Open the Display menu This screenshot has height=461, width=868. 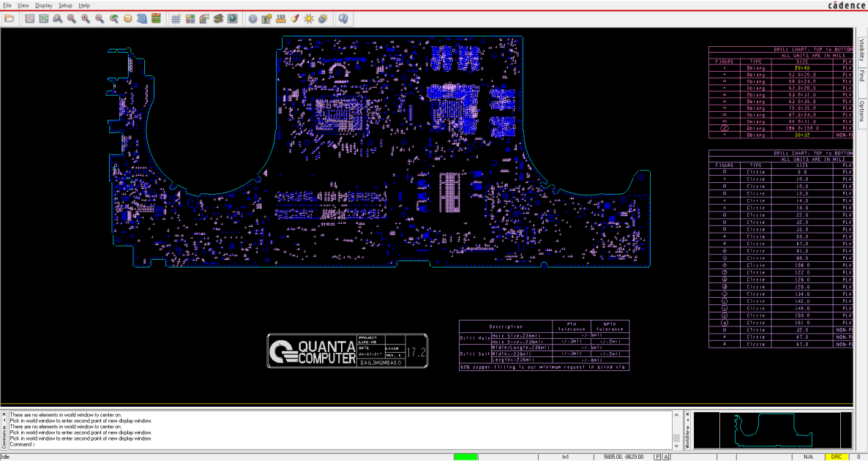[44, 5]
